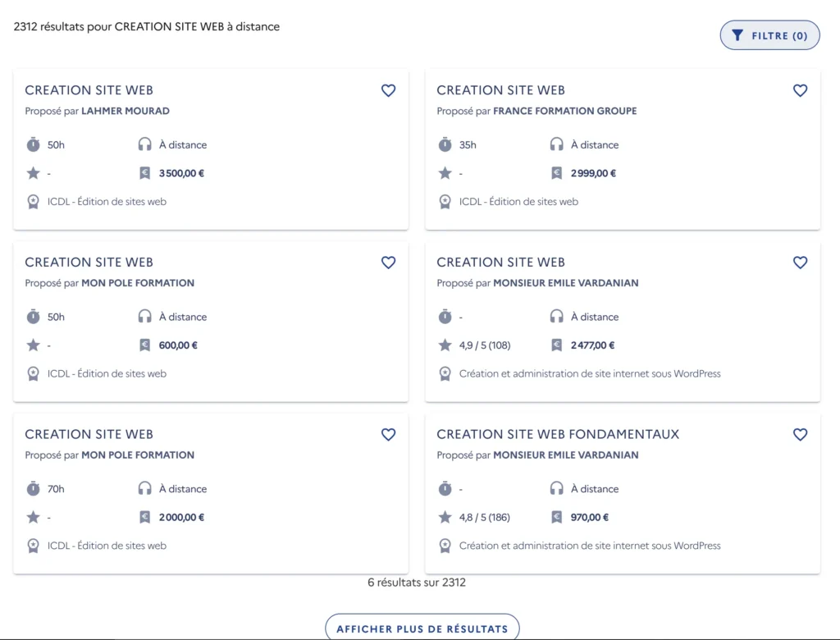Click the ICDL certification badge icon on LAHMER MOURAD card

click(33, 201)
